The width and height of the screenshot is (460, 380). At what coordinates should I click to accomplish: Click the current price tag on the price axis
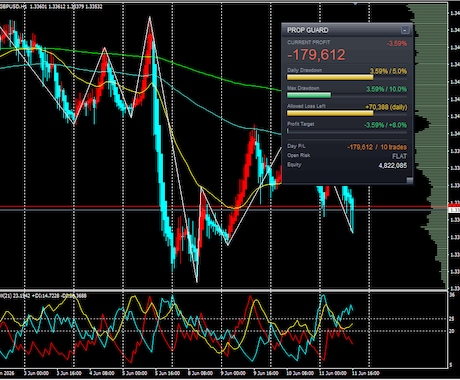point(454,210)
